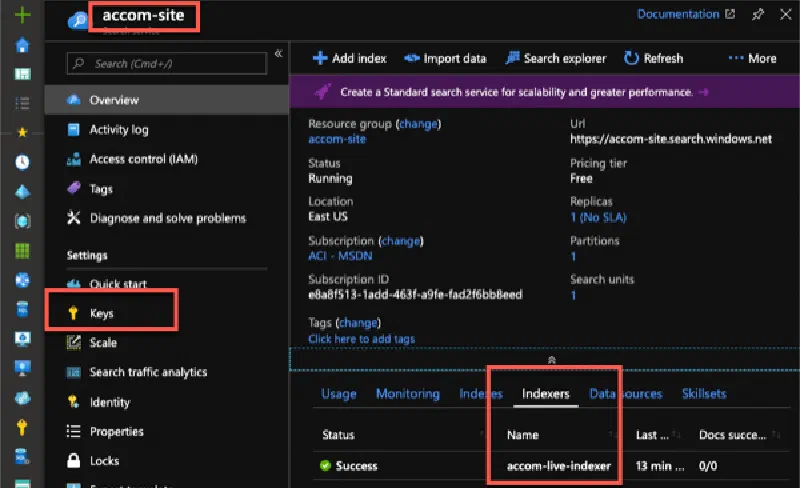The height and width of the screenshot is (488, 800).
Task: Click the blue globe App Services icon
Action: pyautogui.click(x=22, y=280)
